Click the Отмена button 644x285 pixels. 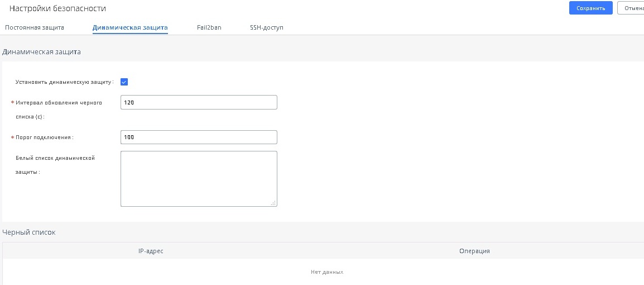(631, 8)
